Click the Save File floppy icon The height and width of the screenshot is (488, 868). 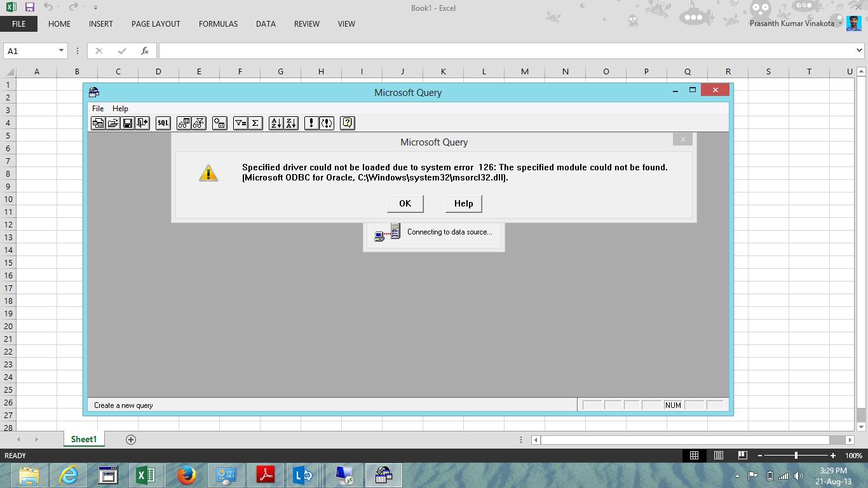[x=127, y=123]
